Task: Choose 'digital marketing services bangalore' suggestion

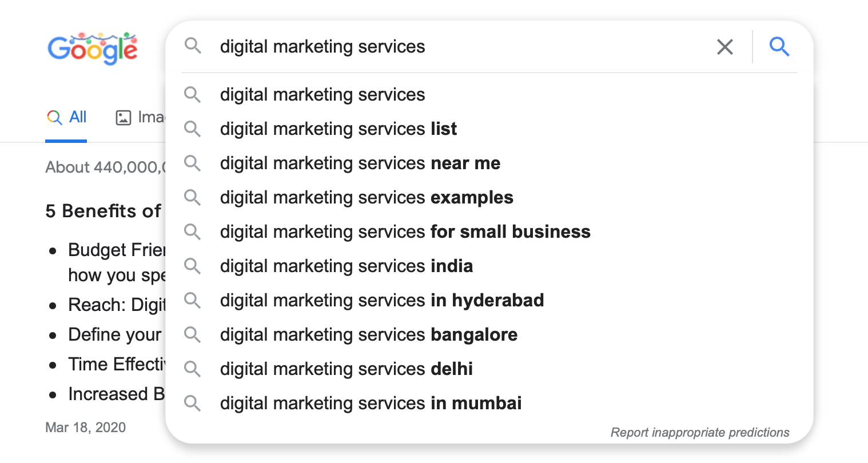Action: 369,335
